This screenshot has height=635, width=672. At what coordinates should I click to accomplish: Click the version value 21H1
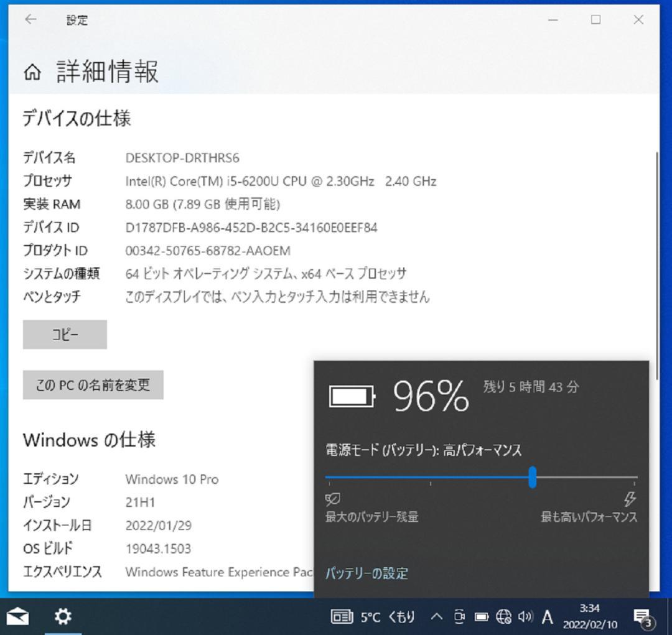140,502
